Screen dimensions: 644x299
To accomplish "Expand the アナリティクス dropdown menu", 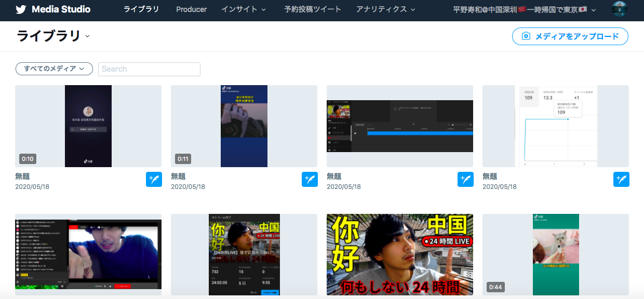I will tap(385, 9).
